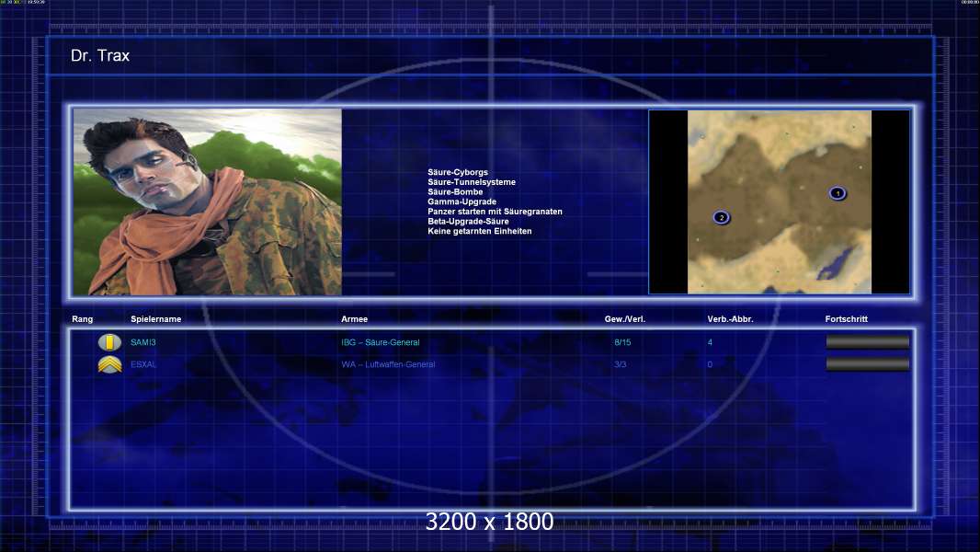Click SAMI3's disconnect count 4
Screen dimensions: 980x552
coord(710,342)
